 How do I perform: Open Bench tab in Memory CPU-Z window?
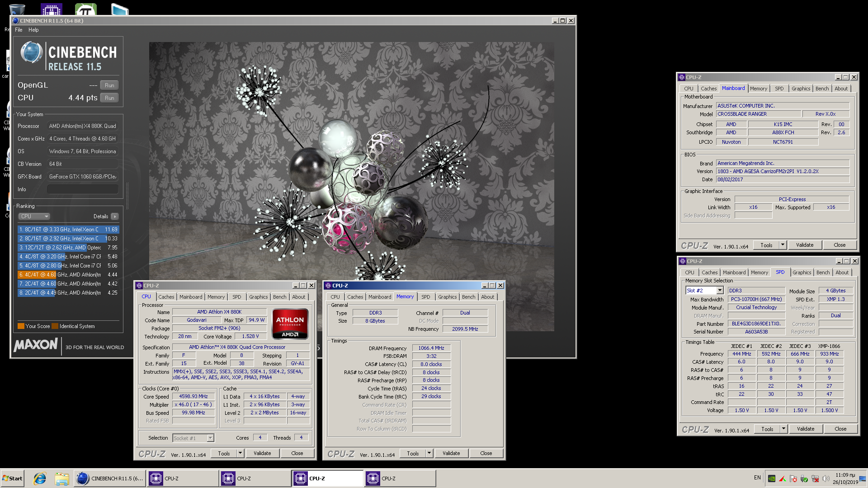468,297
